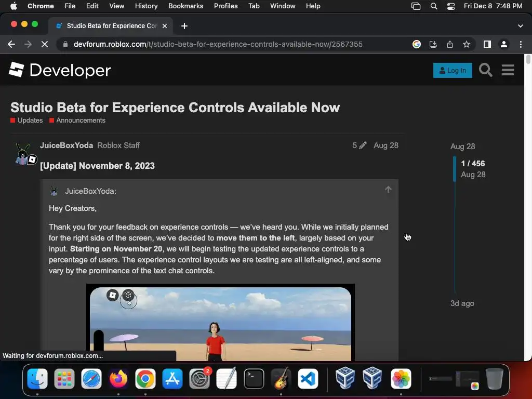This screenshot has width=532, height=399.
Task: Stop loading the page
Action: coord(45,44)
